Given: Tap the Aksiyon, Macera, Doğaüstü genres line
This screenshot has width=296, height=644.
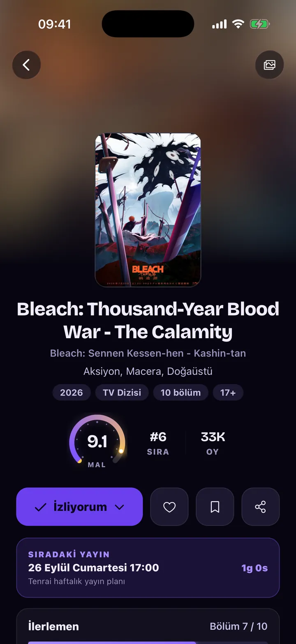Looking at the screenshot, I should 148,372.
